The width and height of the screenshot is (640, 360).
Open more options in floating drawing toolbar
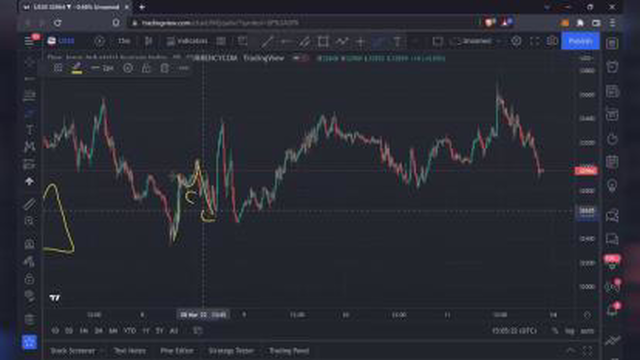(x=183, y=68)
